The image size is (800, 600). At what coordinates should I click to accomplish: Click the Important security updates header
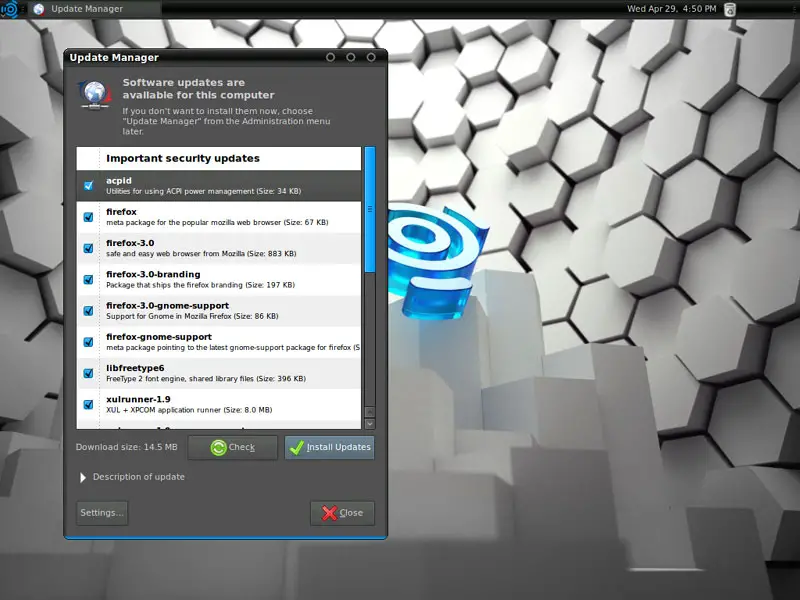183,158
